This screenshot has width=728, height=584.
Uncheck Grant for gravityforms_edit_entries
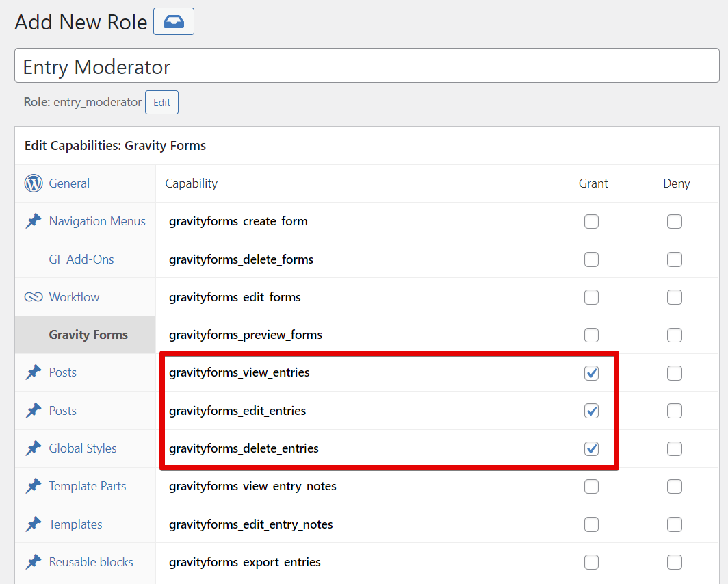pos(591,411)
